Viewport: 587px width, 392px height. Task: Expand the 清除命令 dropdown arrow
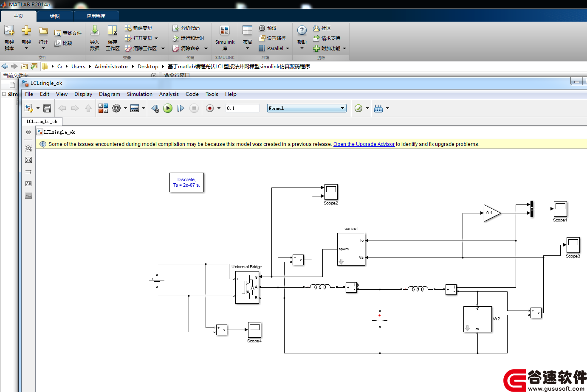pyautogui.click(x=206, y=48)
